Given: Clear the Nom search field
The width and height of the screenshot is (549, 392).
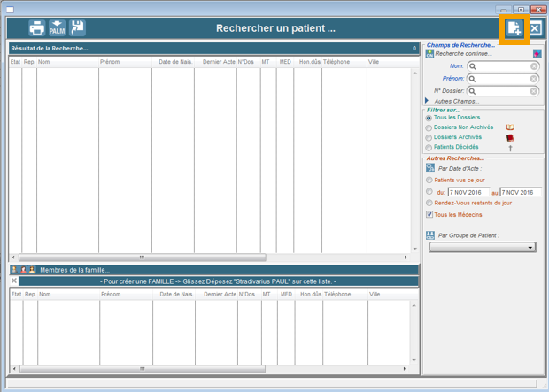Looking at the screenshot, I should coord(535,66).
